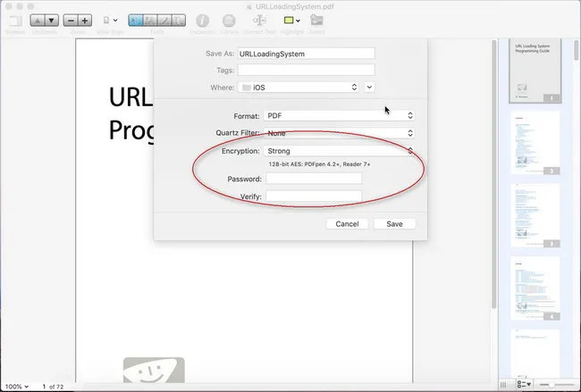Open the Inspector from the toolbar
The height and width of the screenshot is (392, 581).
click(203, 20)
